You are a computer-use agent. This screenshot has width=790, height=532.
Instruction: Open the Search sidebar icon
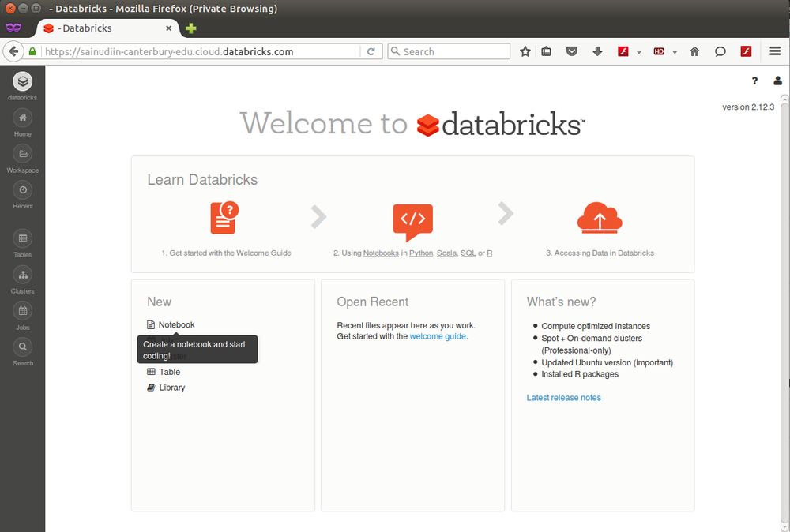tap(23, 347)
